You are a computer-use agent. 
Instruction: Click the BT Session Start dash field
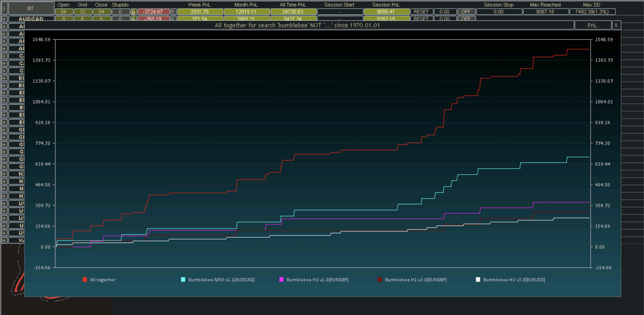click(x=339, y=11)
